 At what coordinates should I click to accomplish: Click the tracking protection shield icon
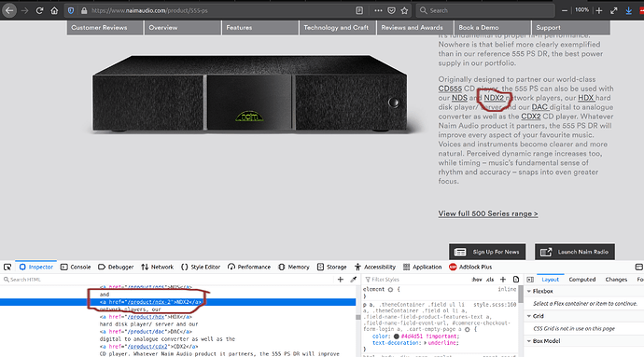click(x=71, y=10)
